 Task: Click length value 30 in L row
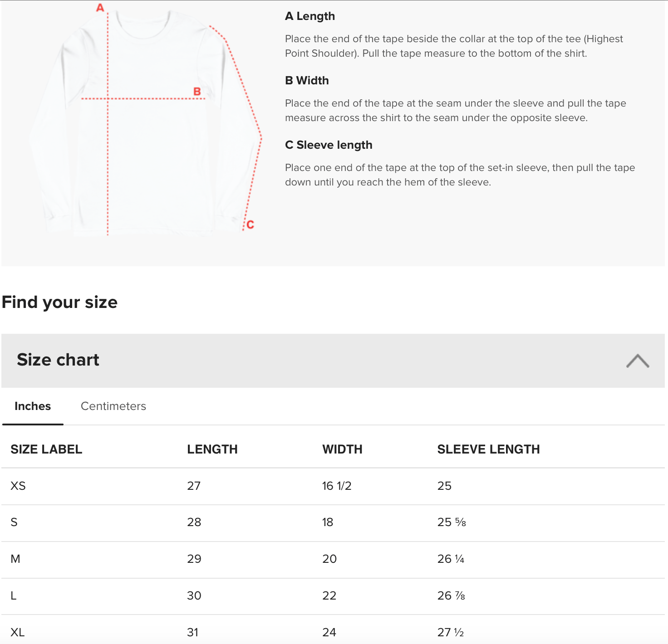[194, 596]
